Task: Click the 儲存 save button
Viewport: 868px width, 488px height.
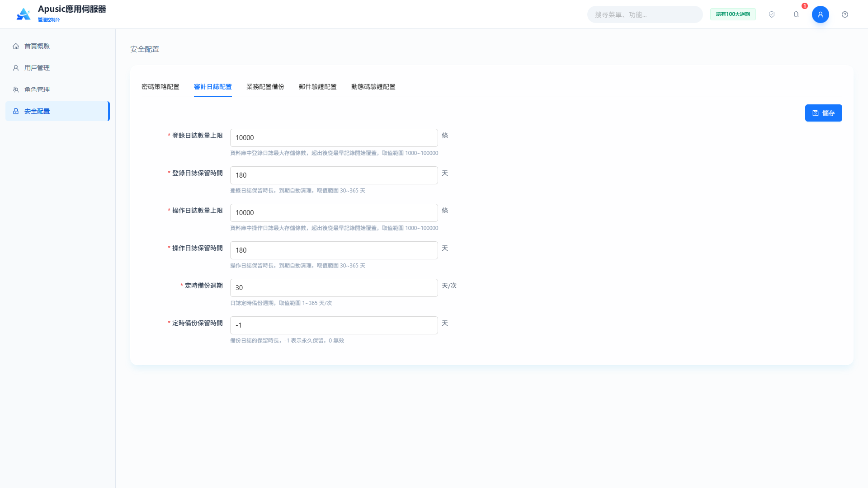Action: tap(824, 113)
